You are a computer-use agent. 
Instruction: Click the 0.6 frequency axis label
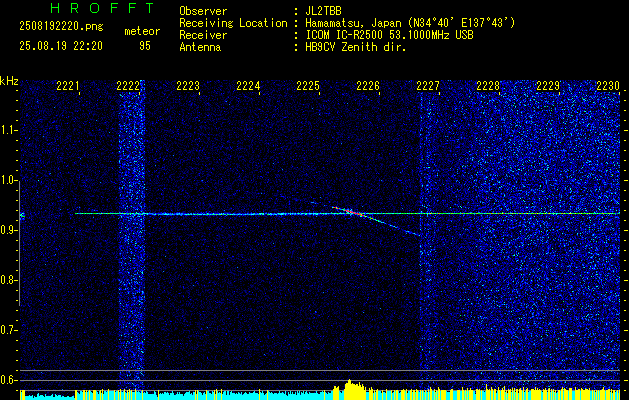pos(8,380)
